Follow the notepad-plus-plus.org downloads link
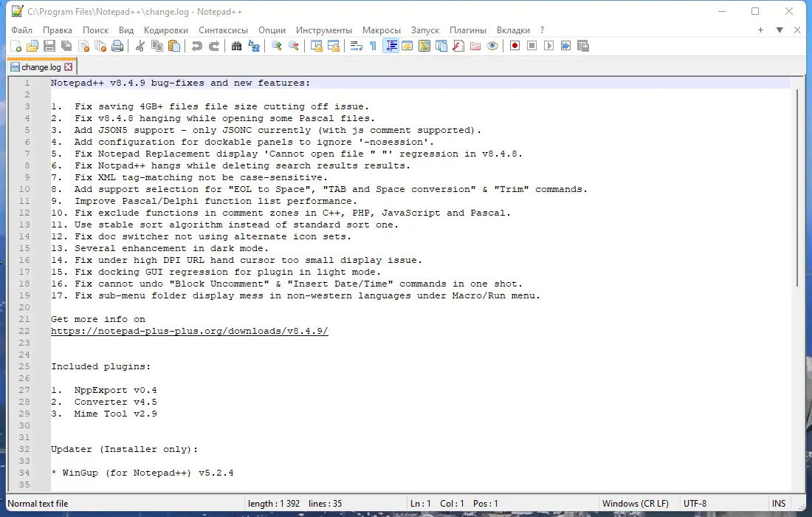812x517 pixels. tap(190, 331)
